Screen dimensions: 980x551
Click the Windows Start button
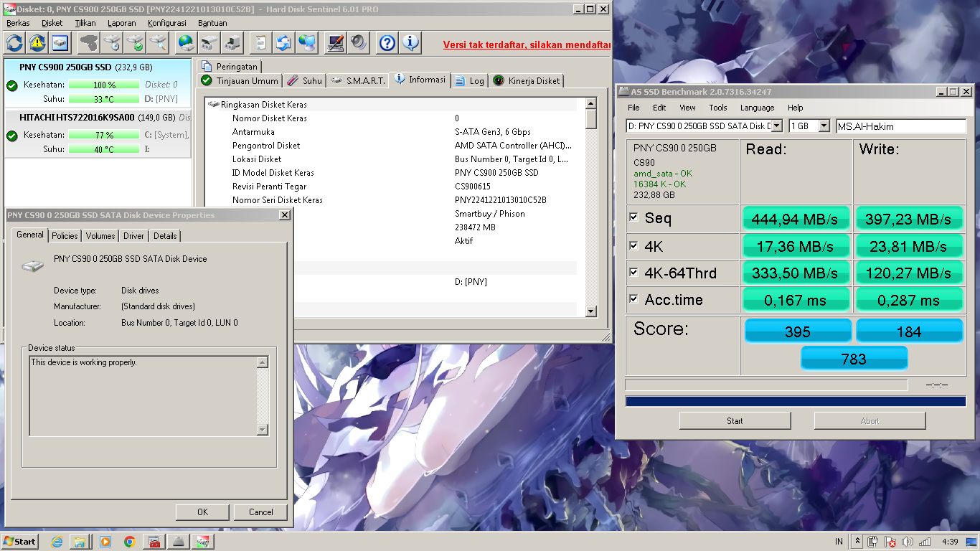19,542
